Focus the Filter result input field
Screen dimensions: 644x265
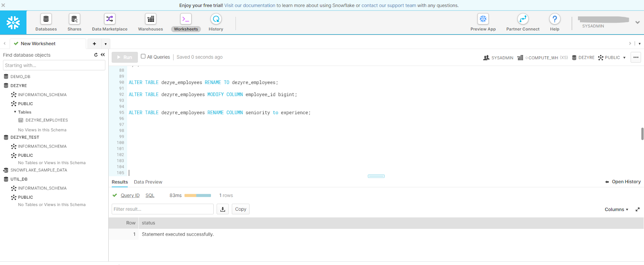163,209
